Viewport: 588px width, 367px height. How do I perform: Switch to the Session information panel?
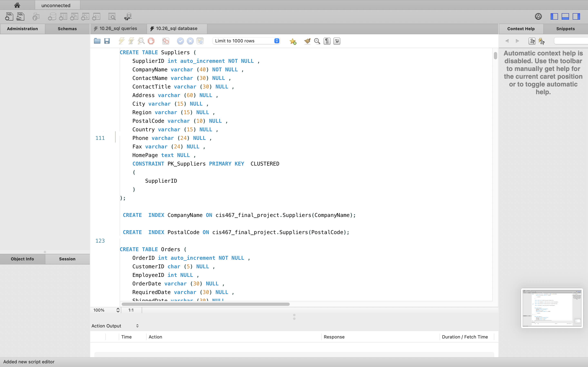(67, 259)
